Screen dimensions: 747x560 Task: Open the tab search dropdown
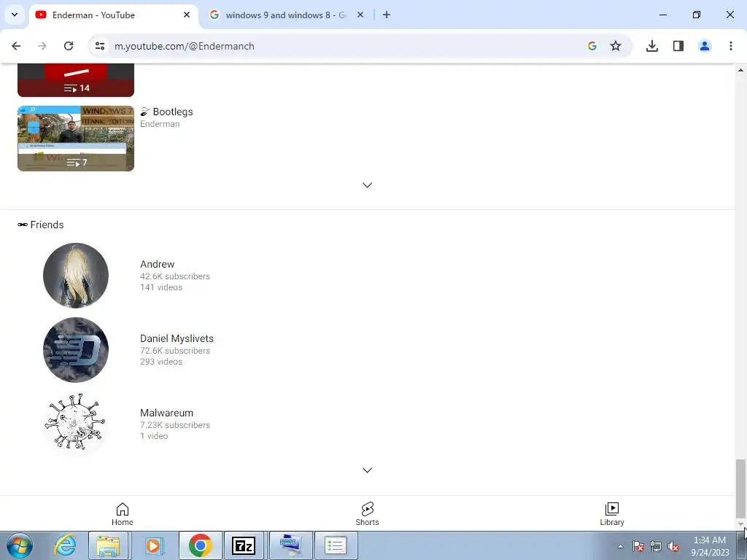point(15,15)
